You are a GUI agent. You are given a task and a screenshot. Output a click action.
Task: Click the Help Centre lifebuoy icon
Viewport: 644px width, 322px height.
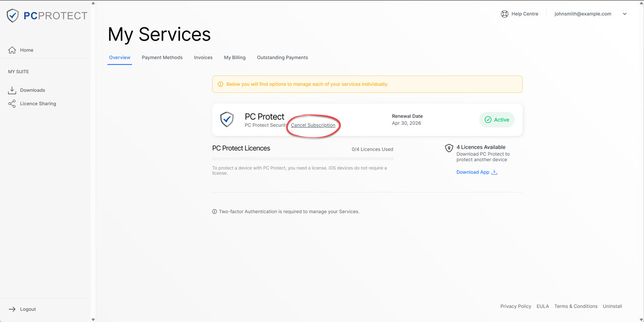[504, 14]
